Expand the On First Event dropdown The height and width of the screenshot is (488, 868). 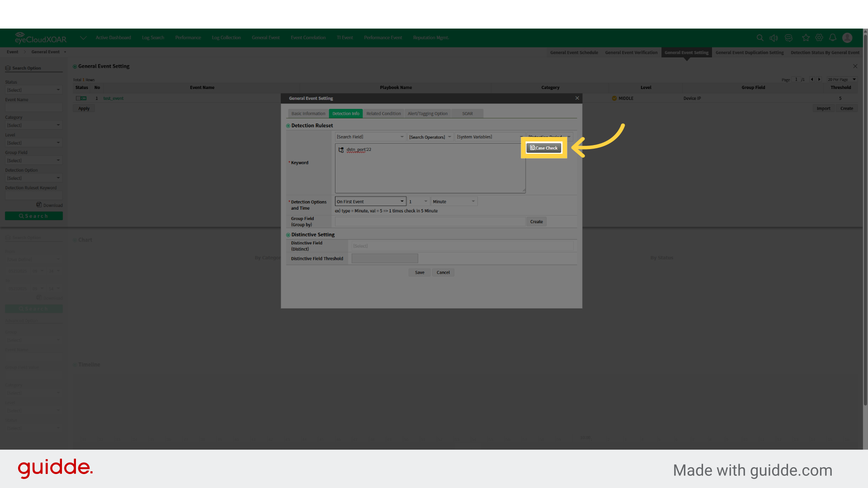click(370, 201)
